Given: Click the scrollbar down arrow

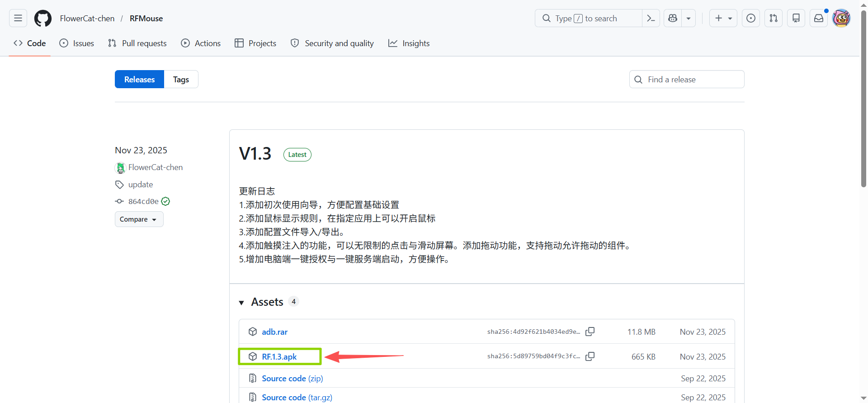Looking at the screenshot, I should point(863,398).
